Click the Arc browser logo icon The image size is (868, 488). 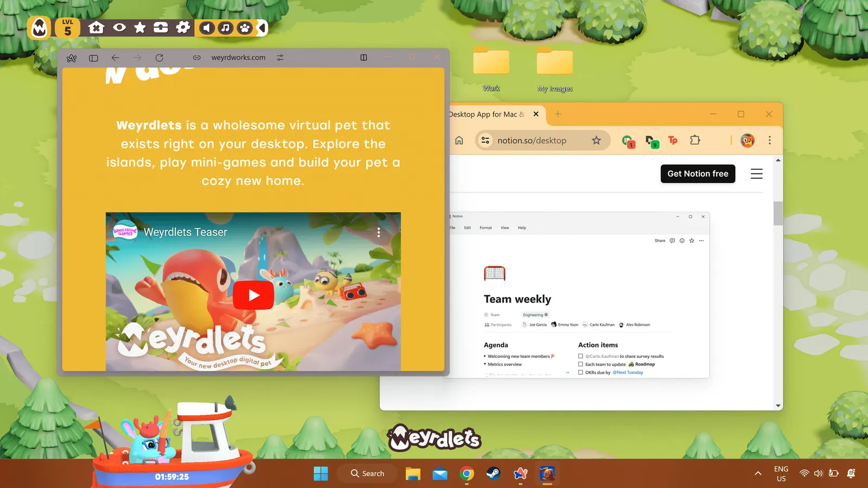tap(72, 57)
